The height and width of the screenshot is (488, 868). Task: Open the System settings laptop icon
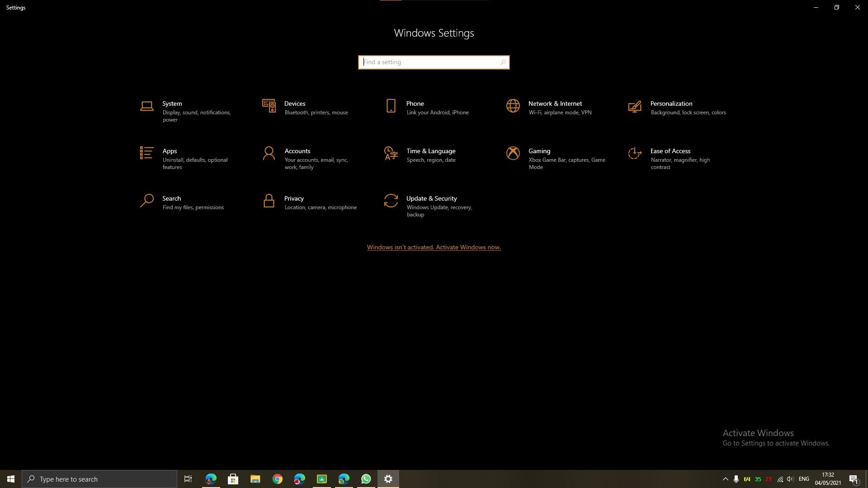147,106
